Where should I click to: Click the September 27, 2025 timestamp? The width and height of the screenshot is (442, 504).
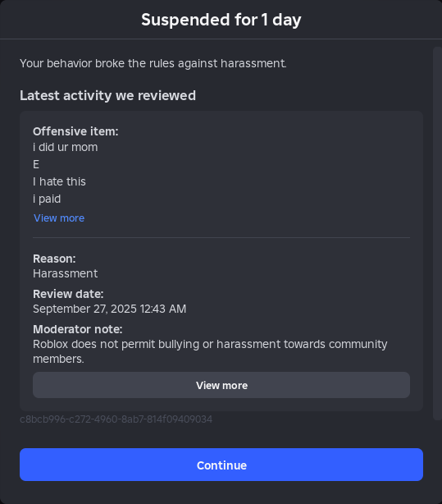pyautogui.click(x=110, y=309)
